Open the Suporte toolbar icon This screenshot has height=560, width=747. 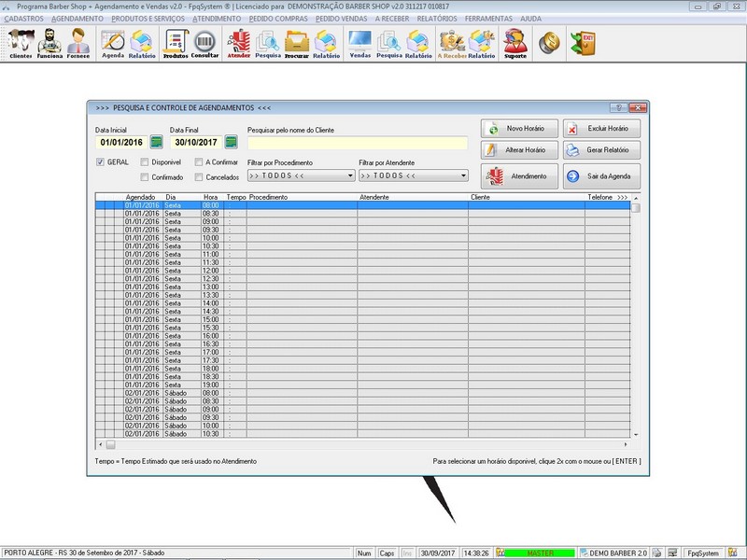pyautogui.click(x=514, y=43)
